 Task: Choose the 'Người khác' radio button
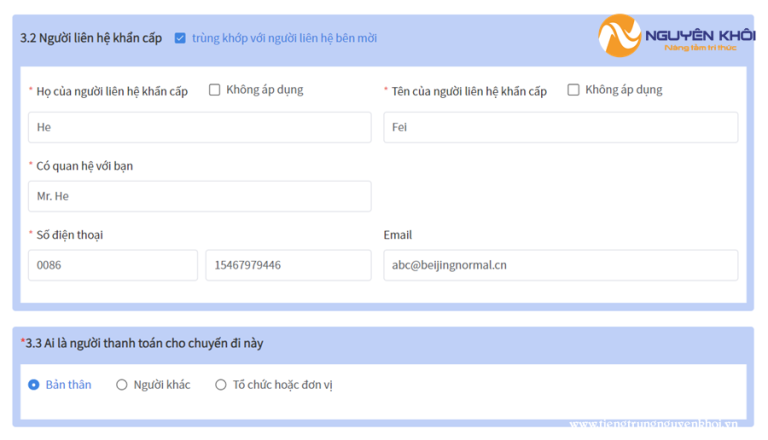click(x=121, y=385)
